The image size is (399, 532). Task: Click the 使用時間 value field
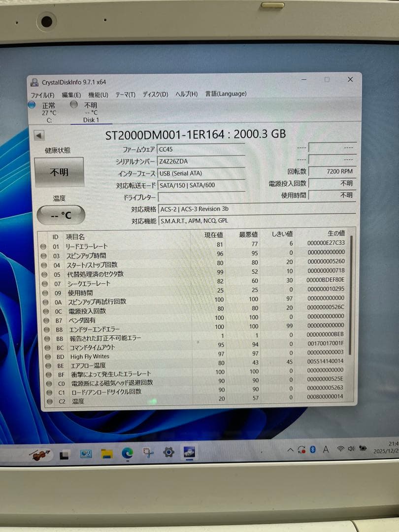tap(332, 195)
